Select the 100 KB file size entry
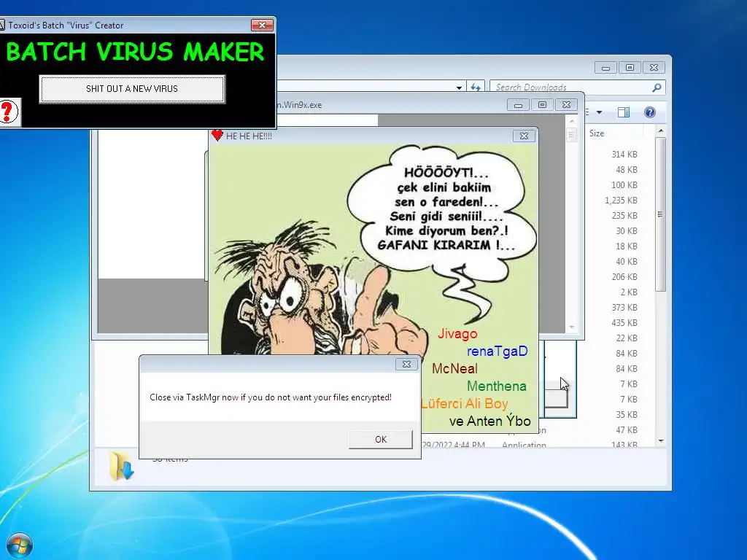 (x=624, y=185)
